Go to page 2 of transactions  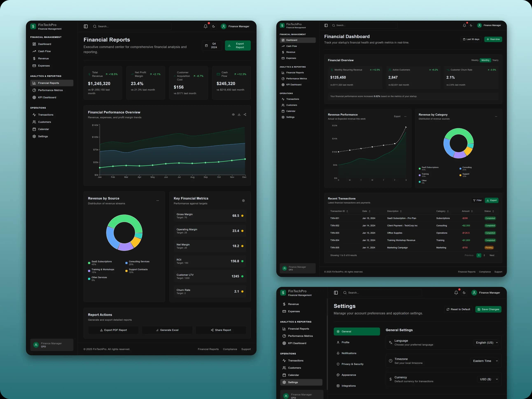(x=484, y=255)
